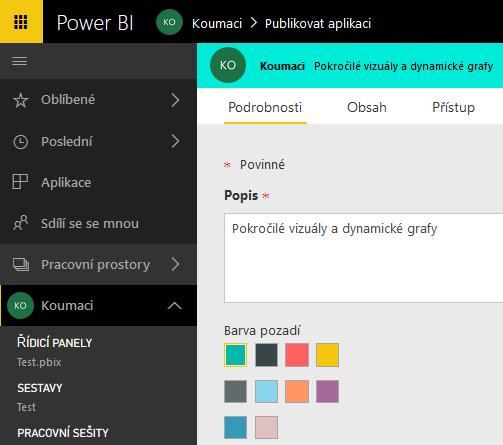503x445 pixels.
Task: Open the app launcher waffle icon
Action: (21, 22)
